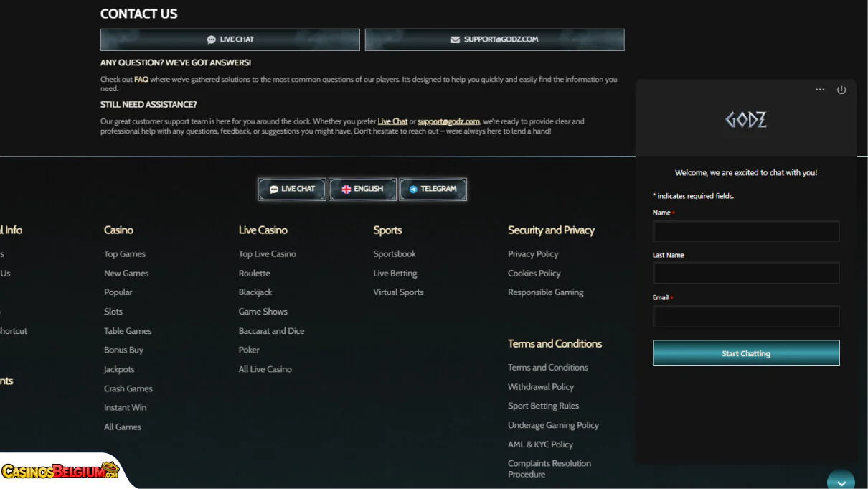Open Baccarat and Dice link
Screen dimensions: 868x489
click(272, 331)
